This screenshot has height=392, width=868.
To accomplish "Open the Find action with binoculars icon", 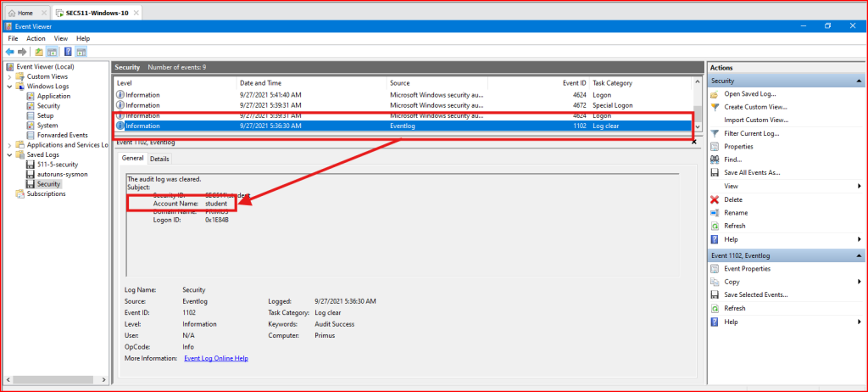I will point(732,160).
